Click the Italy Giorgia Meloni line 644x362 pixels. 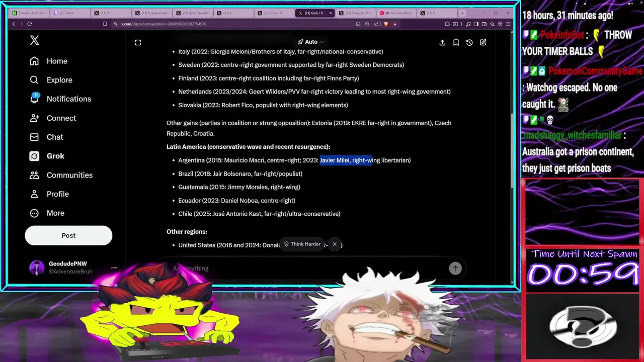tap(281, 52)
